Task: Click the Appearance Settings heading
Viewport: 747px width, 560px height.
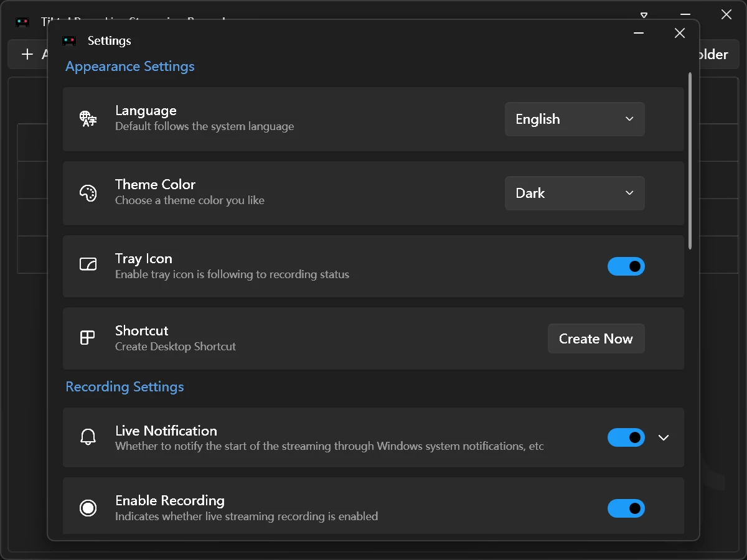Action: tap(130, 66)
